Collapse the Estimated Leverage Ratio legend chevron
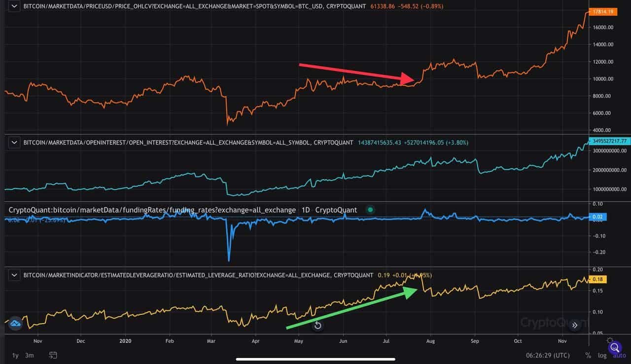Viewport: 631px width, 364px height. (14, 275)
